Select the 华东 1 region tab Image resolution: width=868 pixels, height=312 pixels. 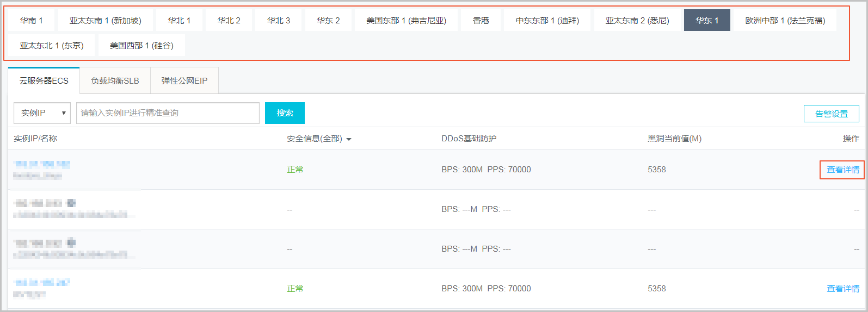coord(706,21)
